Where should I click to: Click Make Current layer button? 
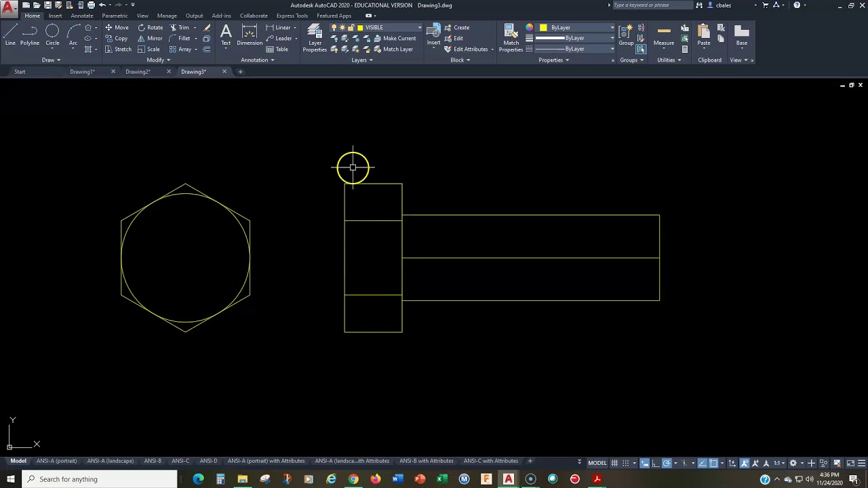(395, 39)
